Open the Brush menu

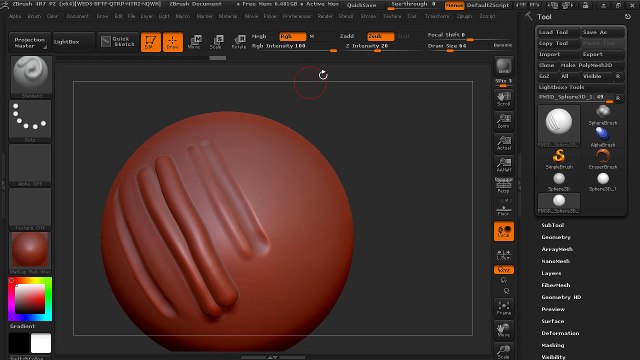pos(34,16)
